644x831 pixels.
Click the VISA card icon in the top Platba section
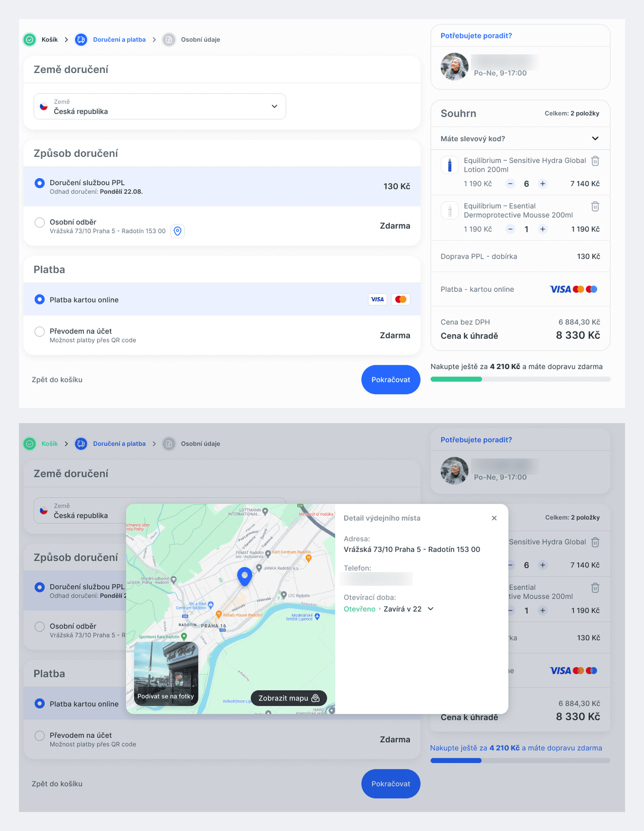click(378, 299)
